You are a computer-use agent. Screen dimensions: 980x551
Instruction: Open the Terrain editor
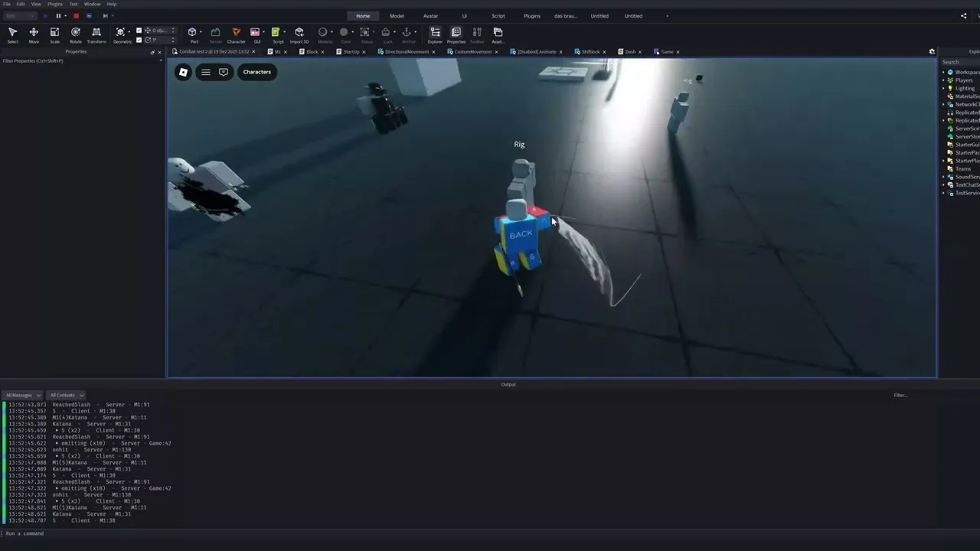click(x=215, y=34)
